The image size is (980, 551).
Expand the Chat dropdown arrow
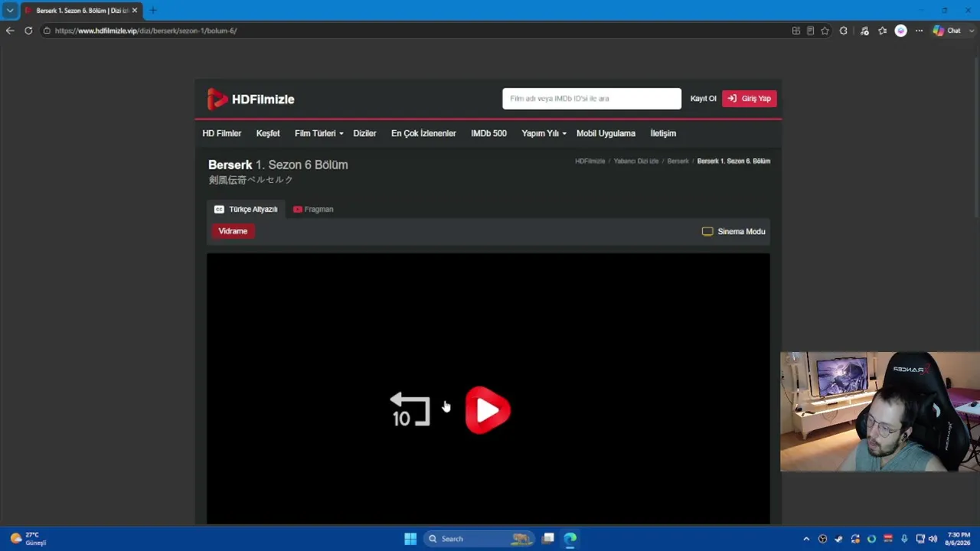972,31
